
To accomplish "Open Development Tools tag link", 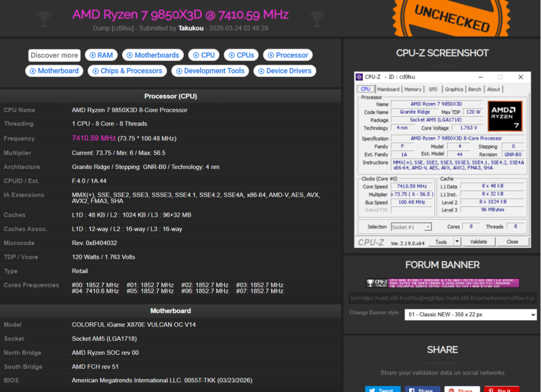I will tap(210, 71).
